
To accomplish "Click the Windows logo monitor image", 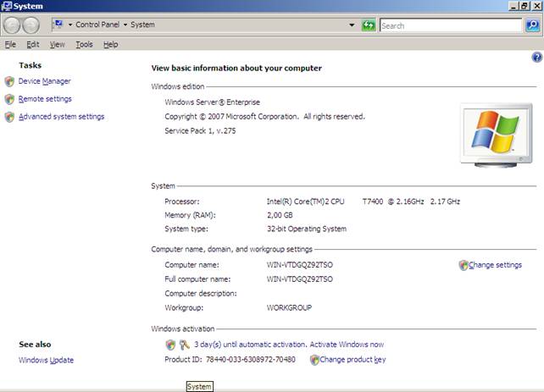I will coord(496,135).
